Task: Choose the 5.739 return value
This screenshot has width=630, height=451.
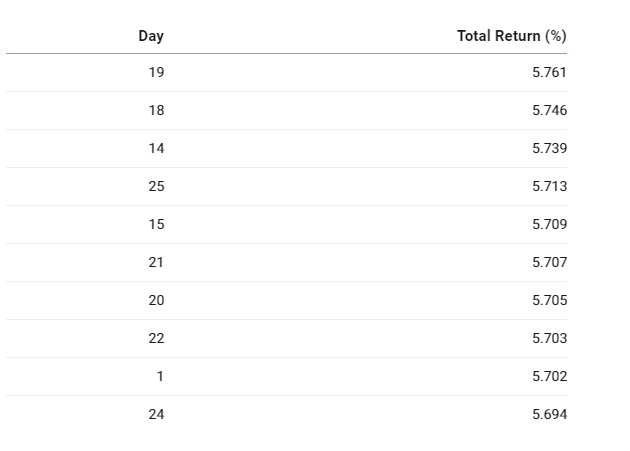Action: pyautogui.click(x=549, y=148)
